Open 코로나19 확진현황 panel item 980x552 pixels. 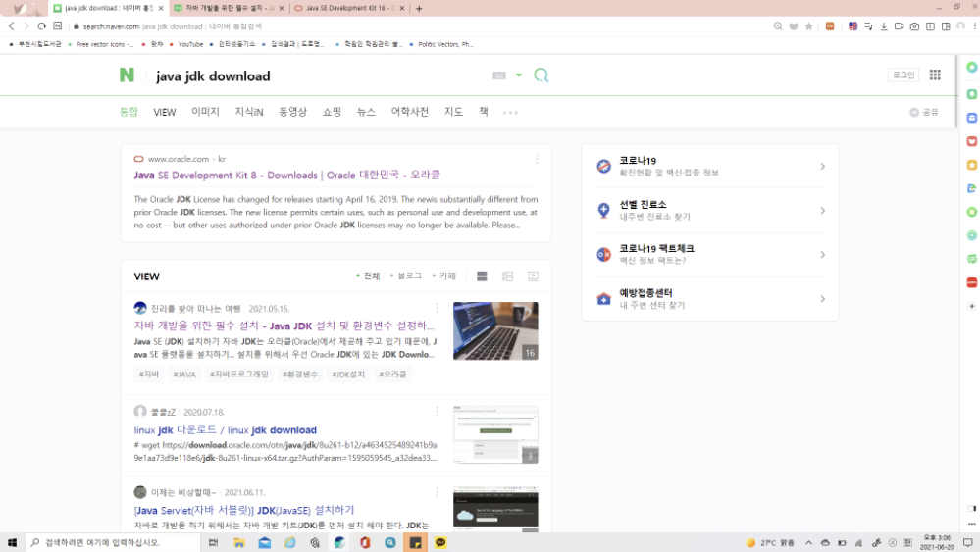pyautogui.click(x=710, y=166)
